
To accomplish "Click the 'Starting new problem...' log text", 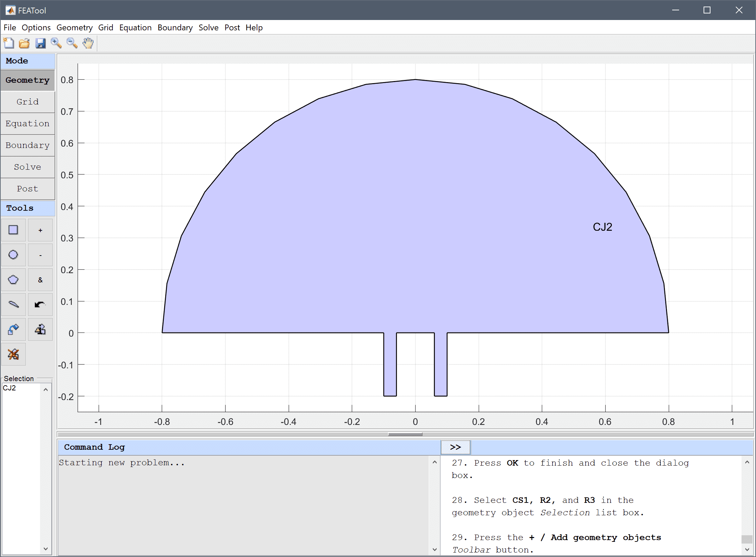I will (122, 463).
